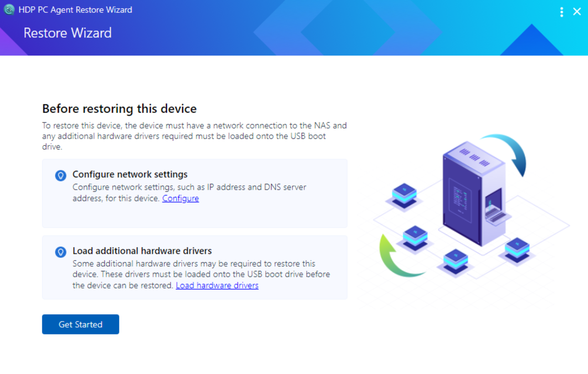
Task: Click the HDP PC Agent Restore Wizard title text
Action: point(75,10)
